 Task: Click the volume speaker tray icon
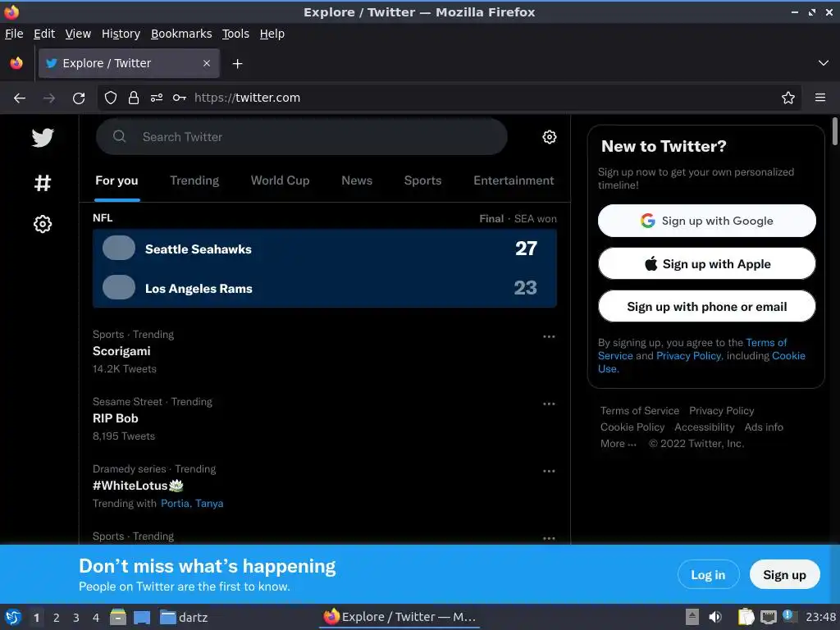pyautogui.click(x=715, y=617)
